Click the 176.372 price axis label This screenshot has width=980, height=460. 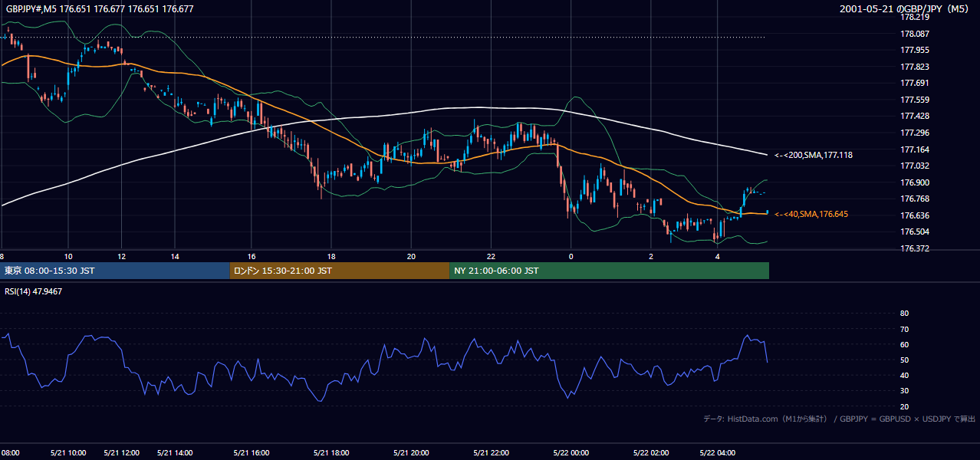click(x=914, y=248)
